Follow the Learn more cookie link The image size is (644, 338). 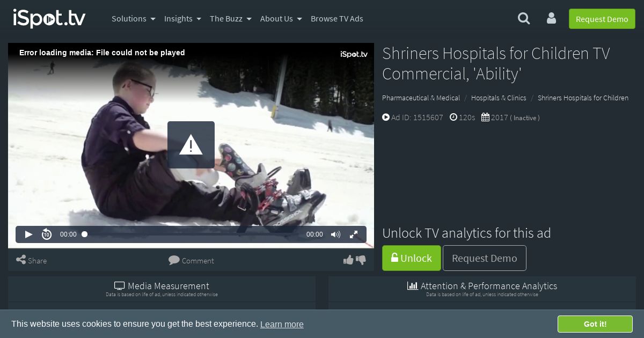(x=282, y=324)
